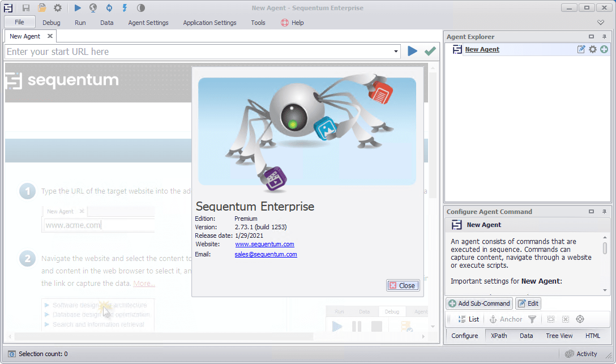
Task: Switch to the Data tab at bottom
Action: [x=527, y=336]
